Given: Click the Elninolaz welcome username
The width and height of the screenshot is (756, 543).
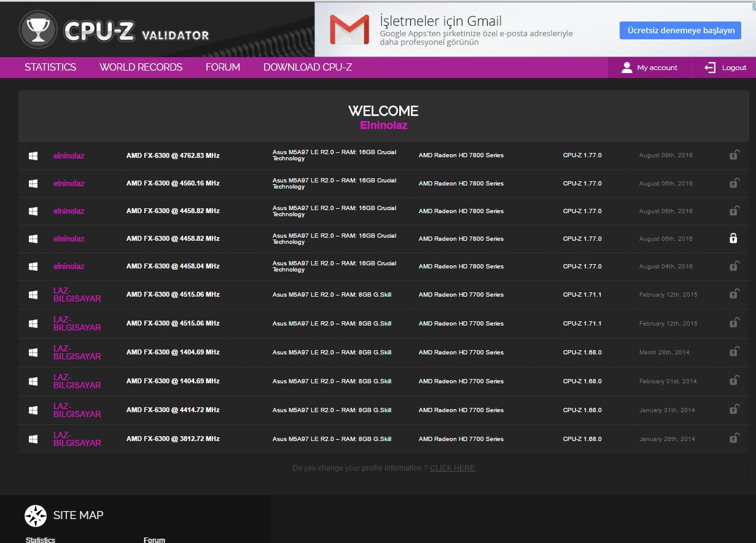Looking at the screenshot, I should [384, 125].
